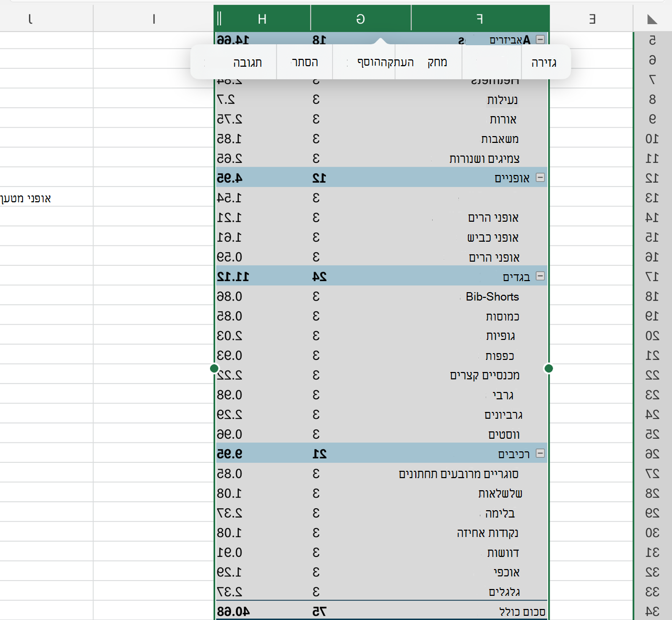672x620 pixels.
Task: Click the גרבי cell
Action: tap(503, 395)
